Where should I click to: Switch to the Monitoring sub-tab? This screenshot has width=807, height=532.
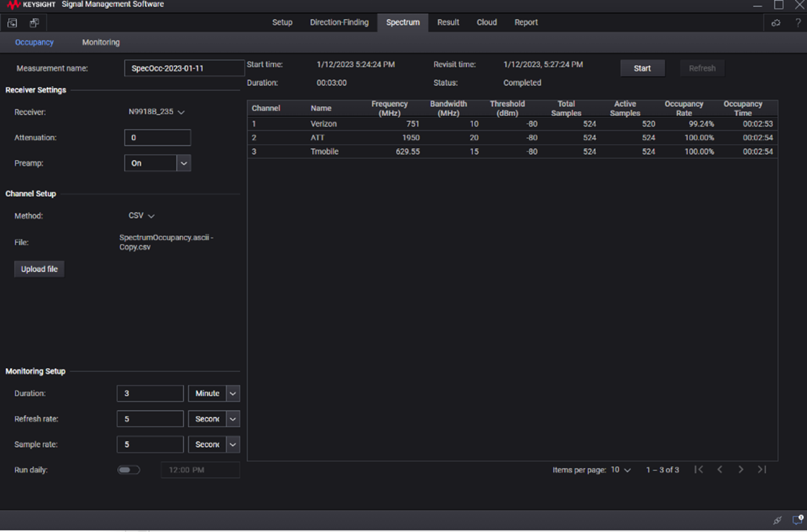coord(101,42)
